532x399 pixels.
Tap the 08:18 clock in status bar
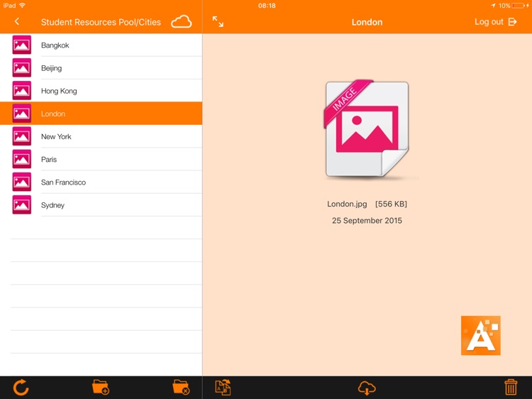267,6
